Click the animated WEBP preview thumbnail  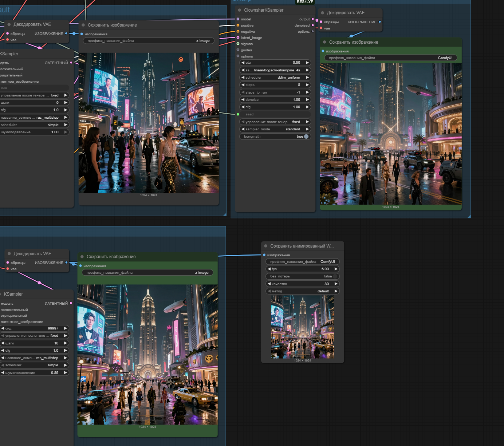[302, 327]
